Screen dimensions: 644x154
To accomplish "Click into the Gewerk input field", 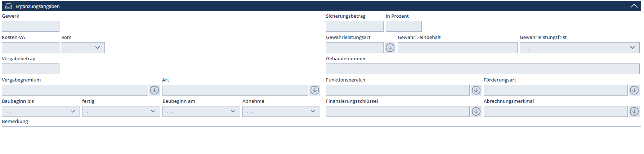I will point(31,26).
